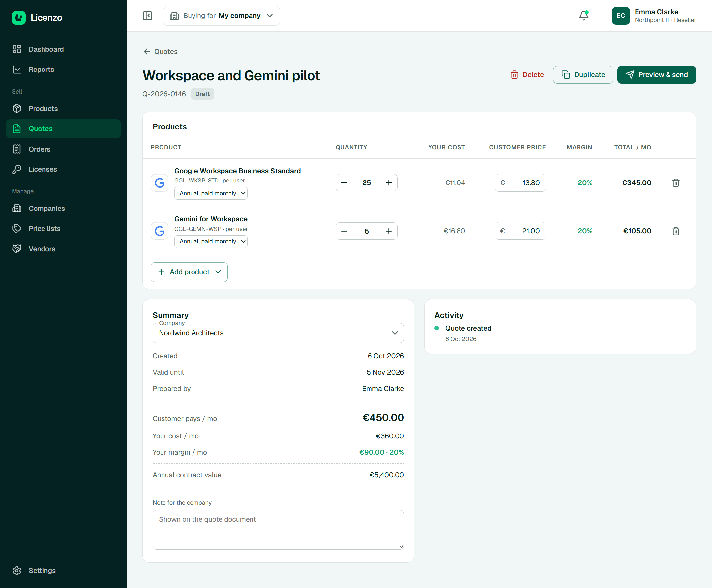Remove Gemini for Workspace row trash icon
The image size is (712, 588).
[675, 231]
